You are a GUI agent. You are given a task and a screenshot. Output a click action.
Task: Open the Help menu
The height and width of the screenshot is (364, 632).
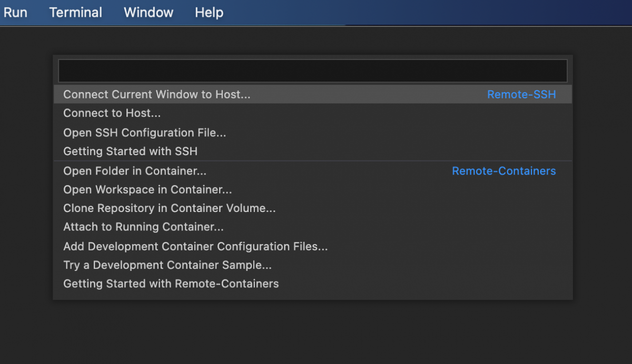point(209,12)
